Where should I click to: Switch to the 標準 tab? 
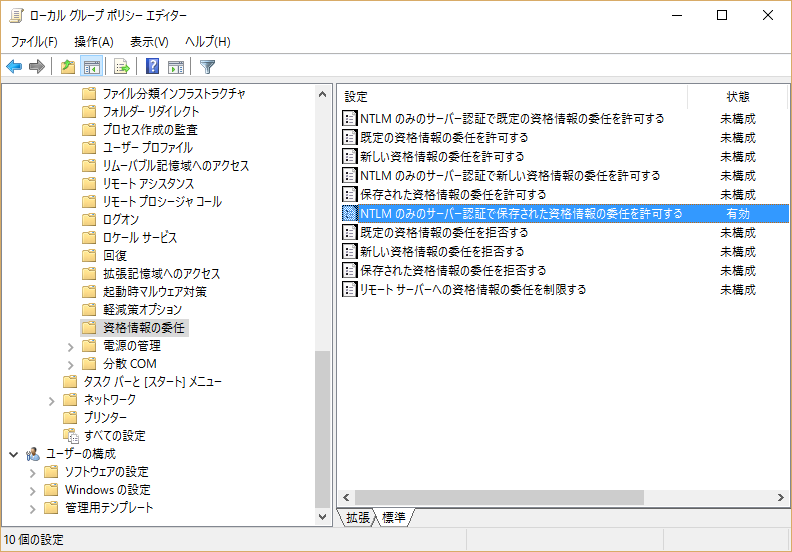coord(394,517)
